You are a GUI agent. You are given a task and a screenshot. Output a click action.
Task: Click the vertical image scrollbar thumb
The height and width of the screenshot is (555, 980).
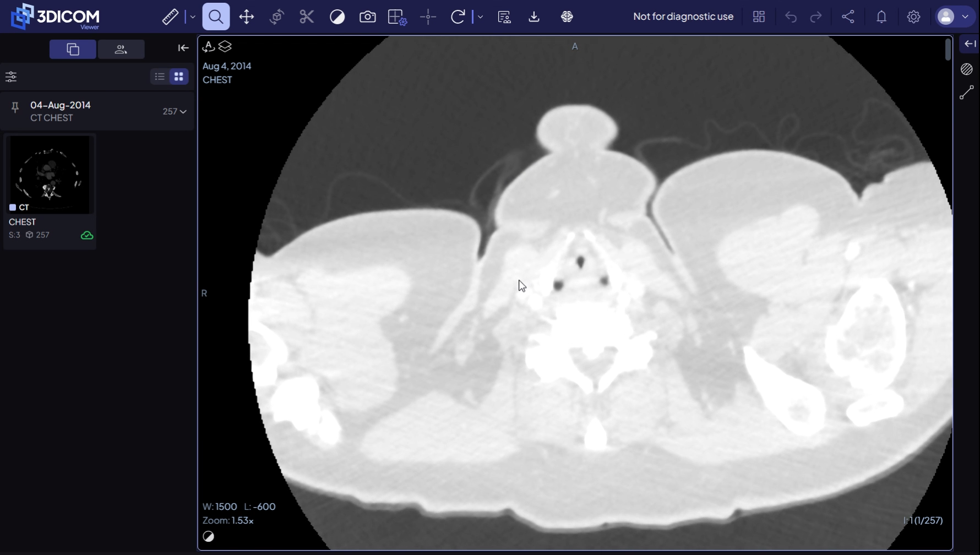click(948, 50)
